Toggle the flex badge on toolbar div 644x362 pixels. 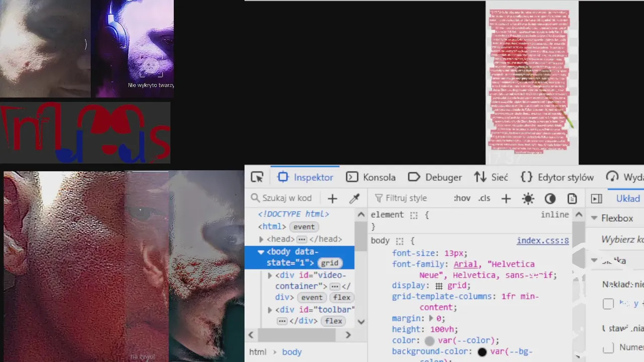click(334, 321)
